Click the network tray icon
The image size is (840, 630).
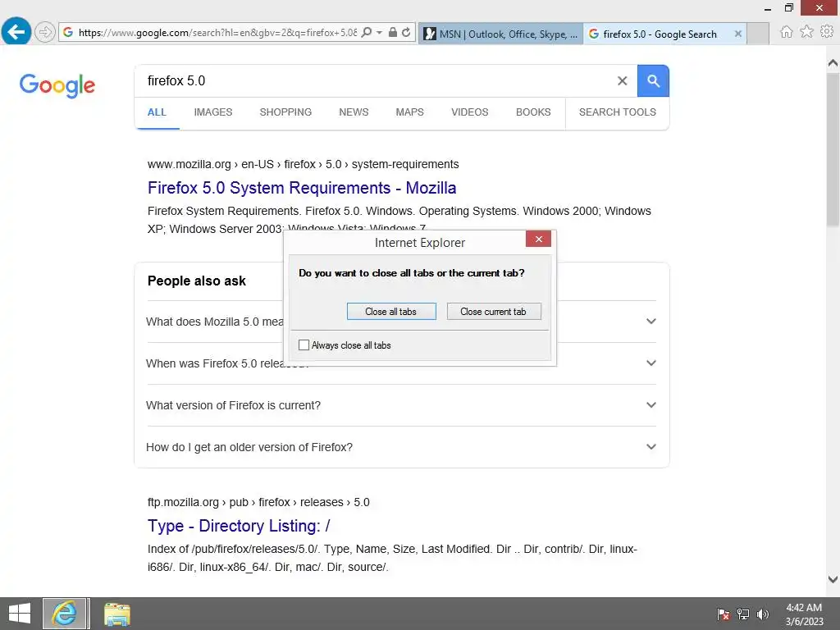point(743,614)
